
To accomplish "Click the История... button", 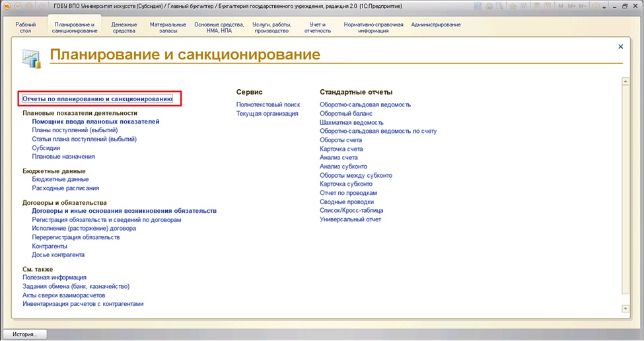I will point(26,334).
